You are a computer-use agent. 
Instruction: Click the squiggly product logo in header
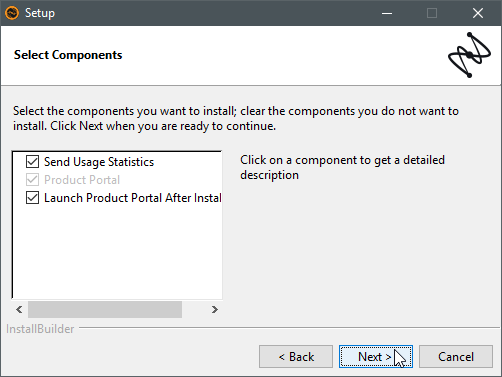click(469, 55)
